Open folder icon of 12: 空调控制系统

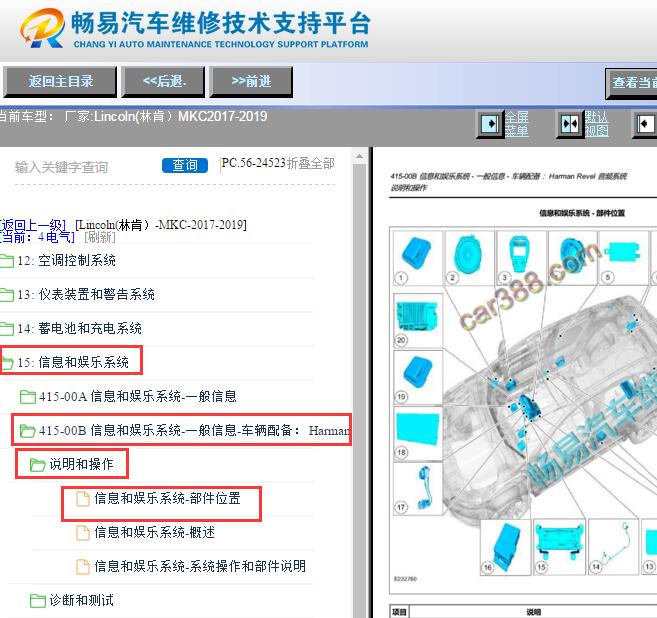point(6,261)
